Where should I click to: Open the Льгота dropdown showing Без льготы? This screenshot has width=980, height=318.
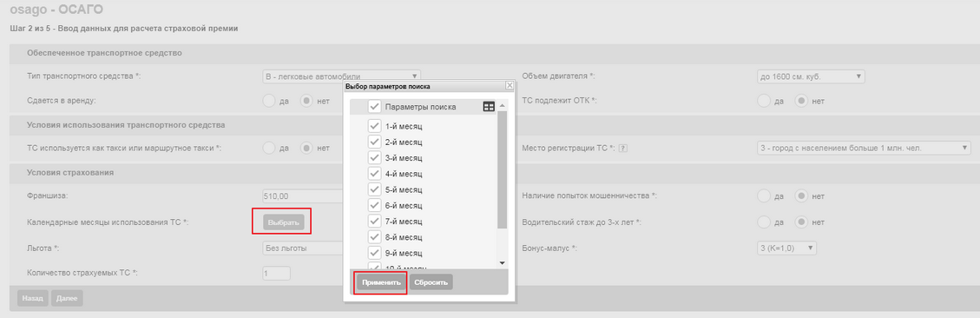pos(303,248)
